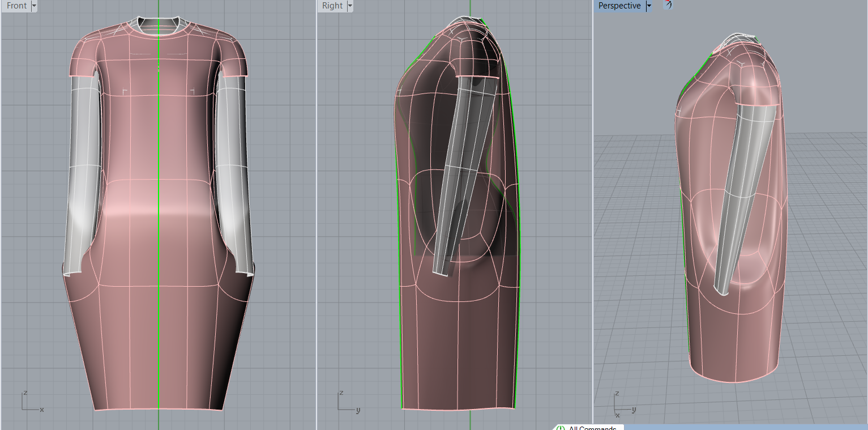This screenshot has height=430, width=868.
Task: Click the Y-Z axis indicator in Right viewport
Action: tap(349, 401)
